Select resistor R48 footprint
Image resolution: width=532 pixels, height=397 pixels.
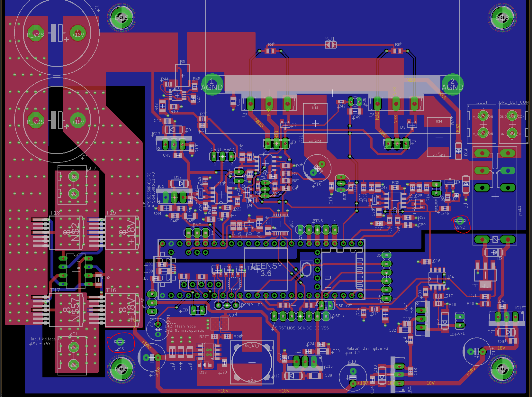[485, 304]
